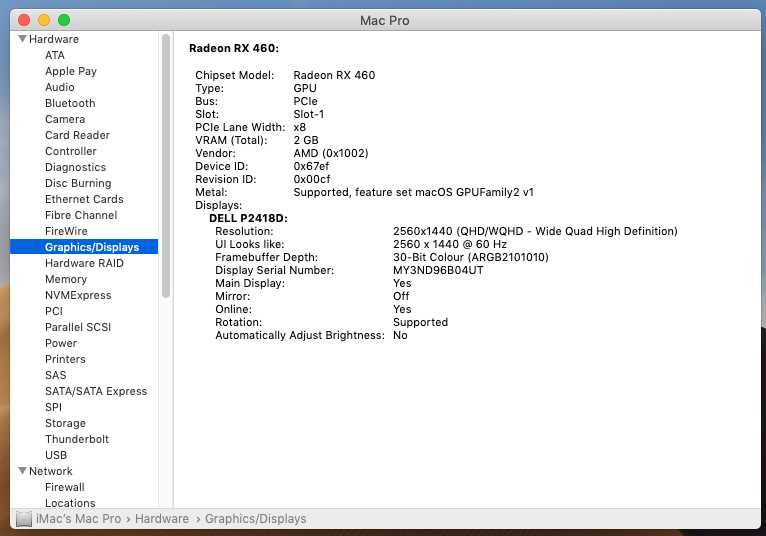View the Diagnostics section

pyautogui.click(x=75, y=167)
